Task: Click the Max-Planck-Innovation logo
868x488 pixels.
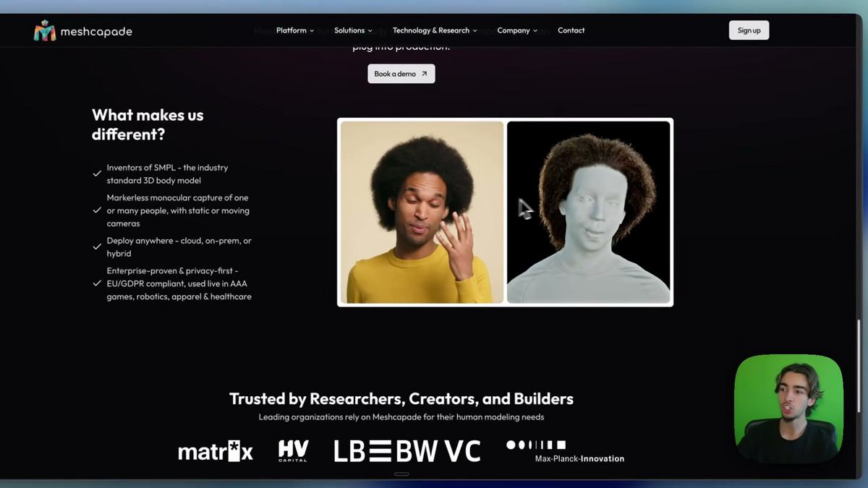Action: point(565,451)
